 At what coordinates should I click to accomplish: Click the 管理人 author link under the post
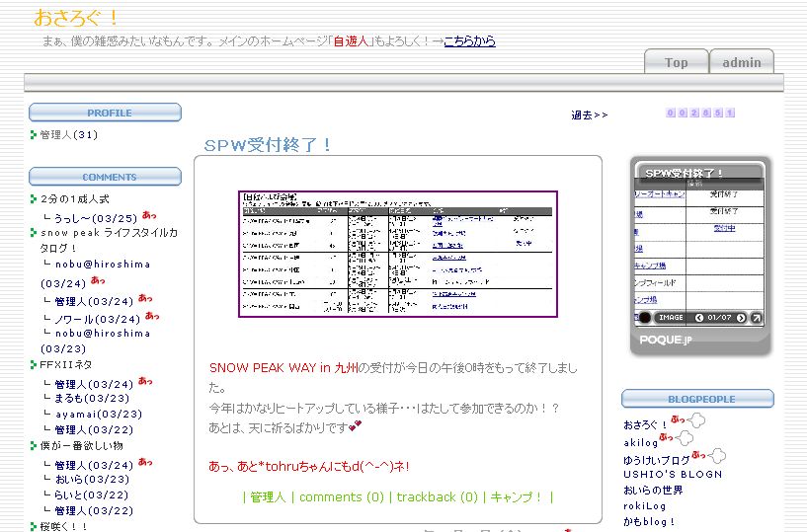(267, 497)
